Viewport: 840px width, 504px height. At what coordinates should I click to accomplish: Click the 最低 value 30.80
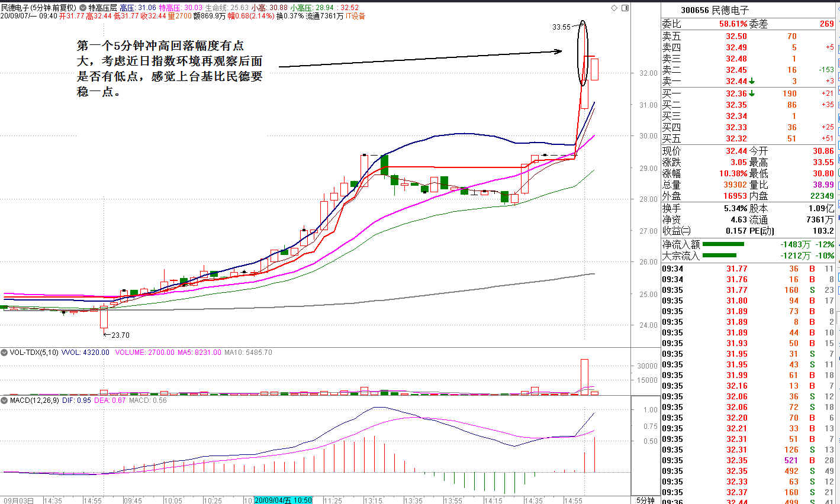[823, 173]
